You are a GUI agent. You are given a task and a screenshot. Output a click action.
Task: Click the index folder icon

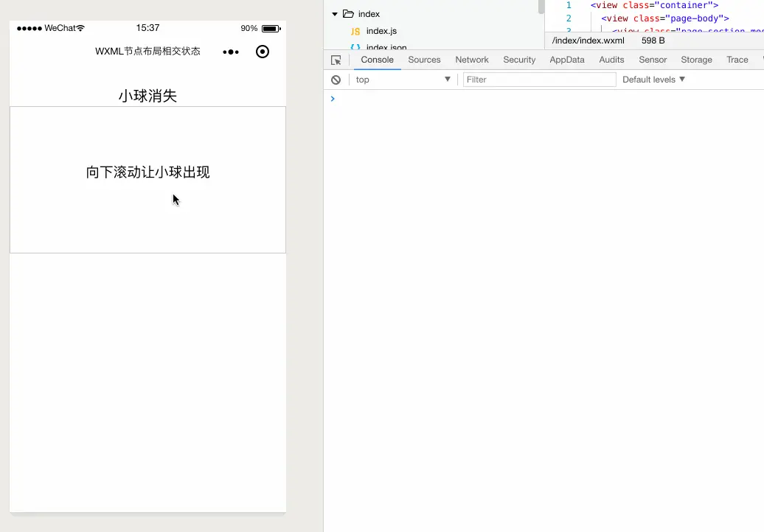coord(346,13)
